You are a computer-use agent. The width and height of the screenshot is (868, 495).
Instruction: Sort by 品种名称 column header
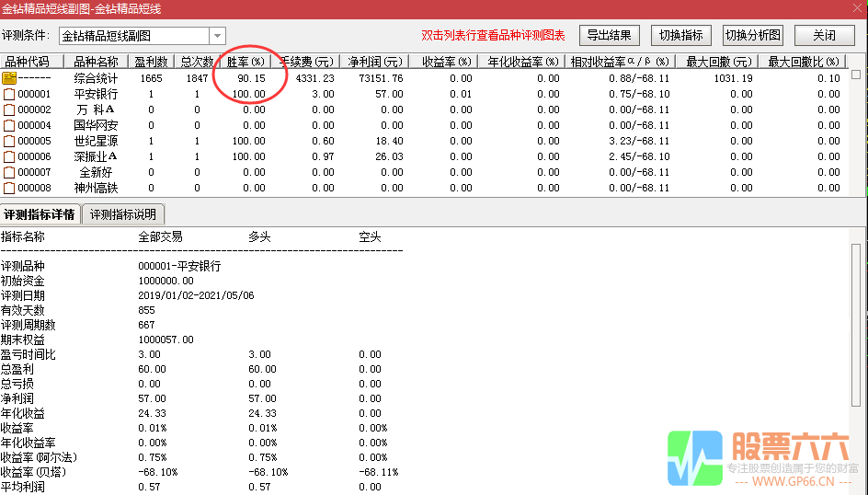tap(97, 62)
